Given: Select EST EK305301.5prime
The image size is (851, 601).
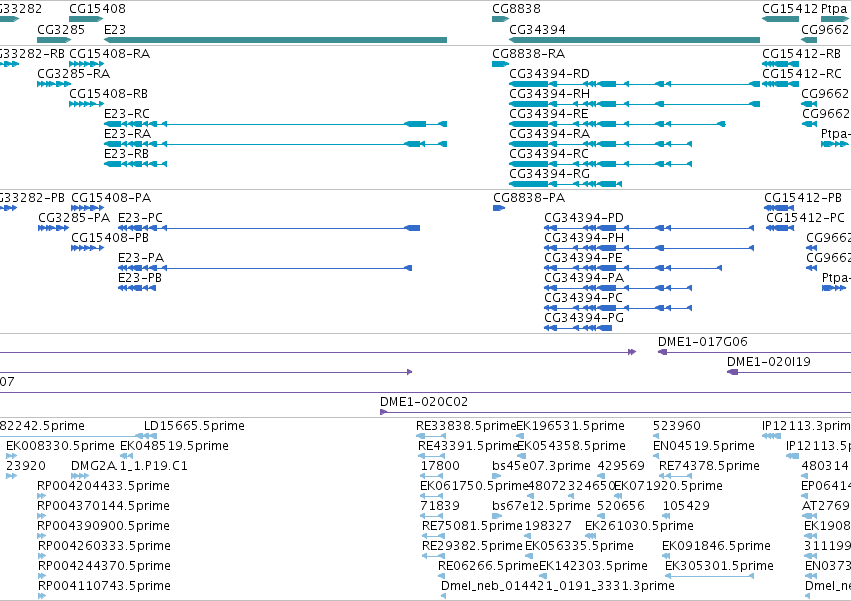Looking at the screenshot, I should tap(719, 566).
